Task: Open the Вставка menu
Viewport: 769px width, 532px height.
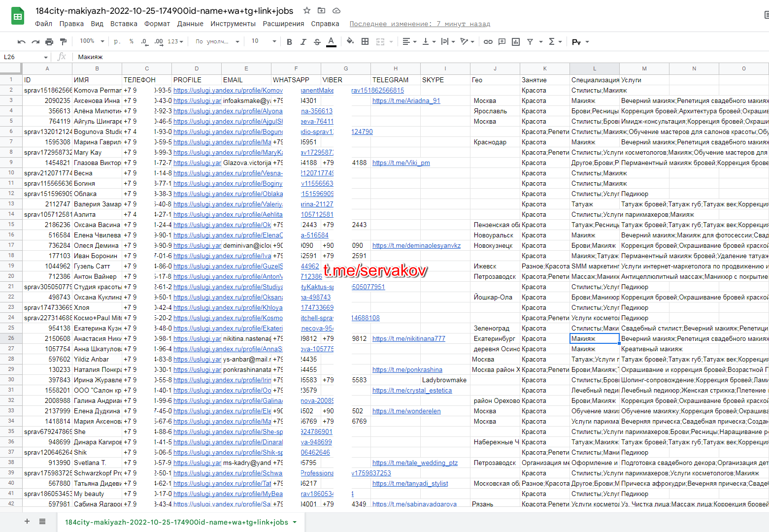Action: pyautogui.click(x=124, y=24)
